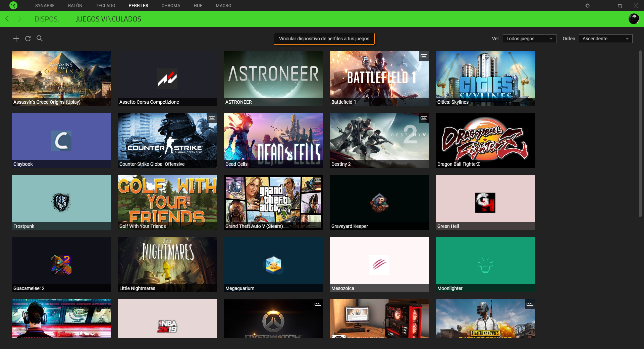Open the JUEGOS VINCULADOS subtab
The width and height of the screenshot is (644, 349).
pos(108,19)
